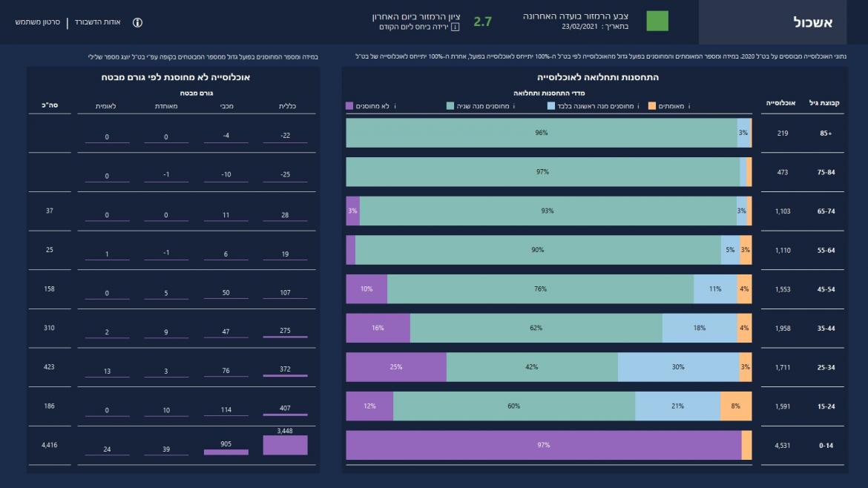Viewport: 868px width, 488px height.
Task: Click the אשכול title tab
Action: click(x=812, y=22)
